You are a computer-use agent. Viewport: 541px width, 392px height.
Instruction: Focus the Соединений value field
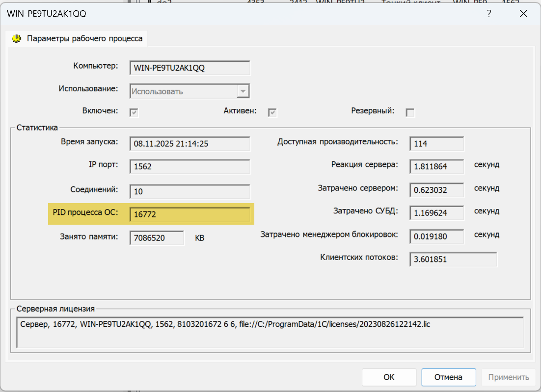(190, 191)
